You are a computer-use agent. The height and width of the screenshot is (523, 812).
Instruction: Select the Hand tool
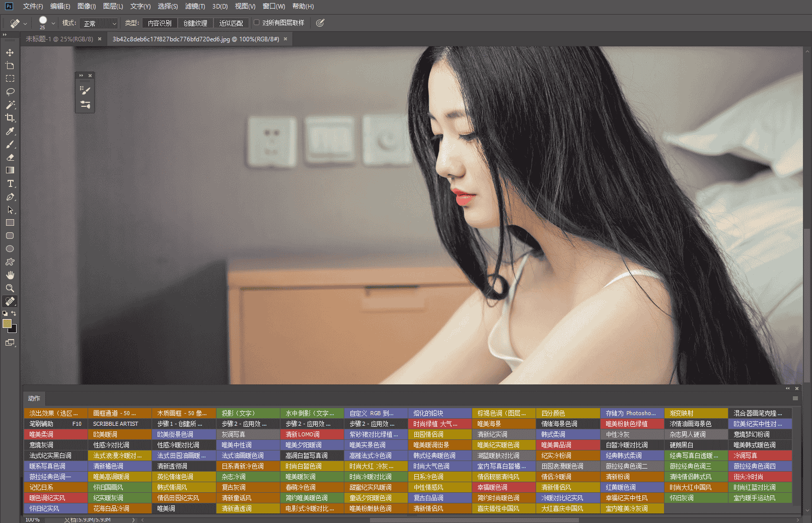point(10,275)
